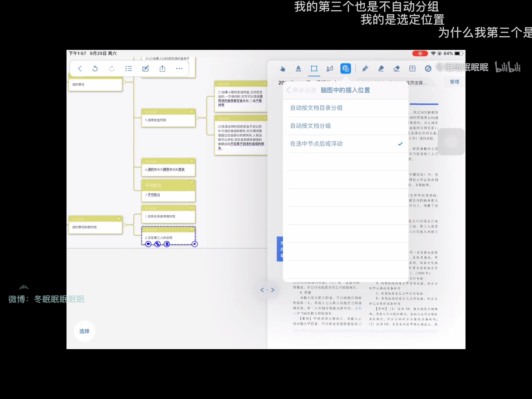The height and width of the screenshot is (399, 532).
Task: Open the outline list view
Action: [x=129, y=69]
